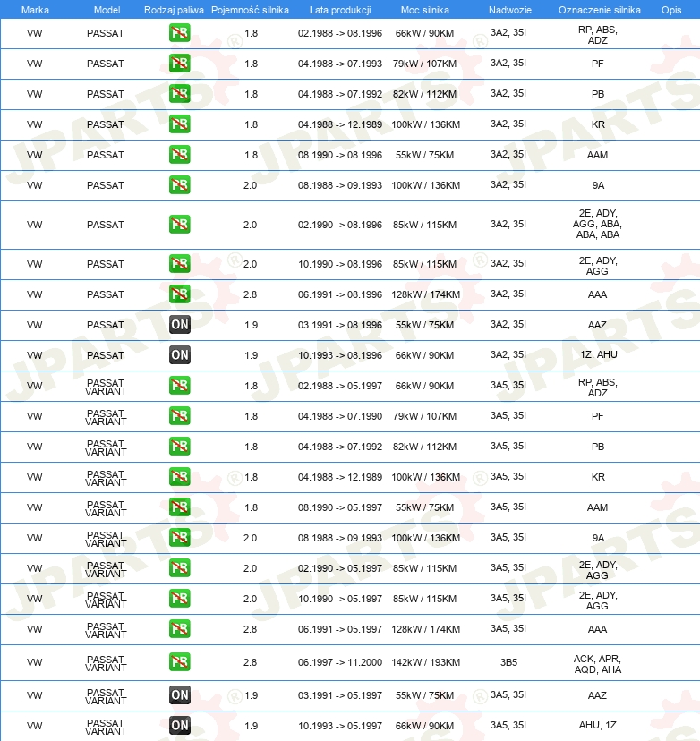Select the '02.1990 -> 05.1997' production years cell
This screenshot has height=741, width=700.
point(340,568)
